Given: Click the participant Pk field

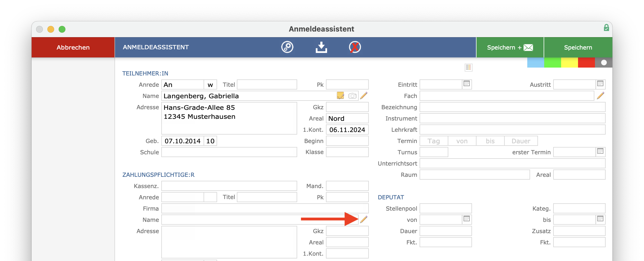Looking at the screenshot, I should [x=347, y=84].
